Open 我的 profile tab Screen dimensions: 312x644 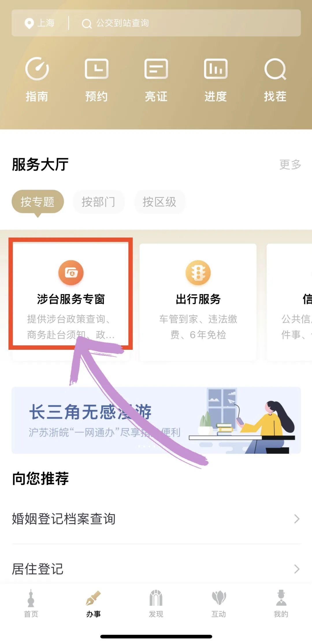click(281, 604)
